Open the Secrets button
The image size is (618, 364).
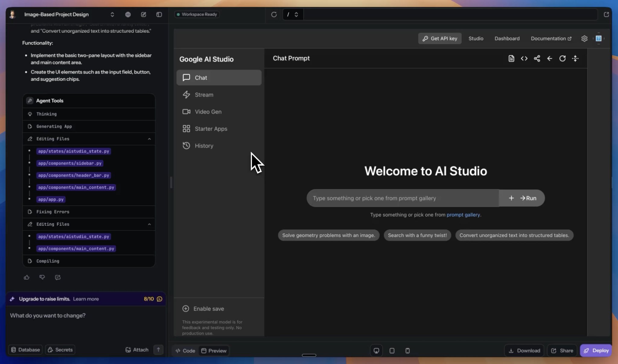pos(60,350)
